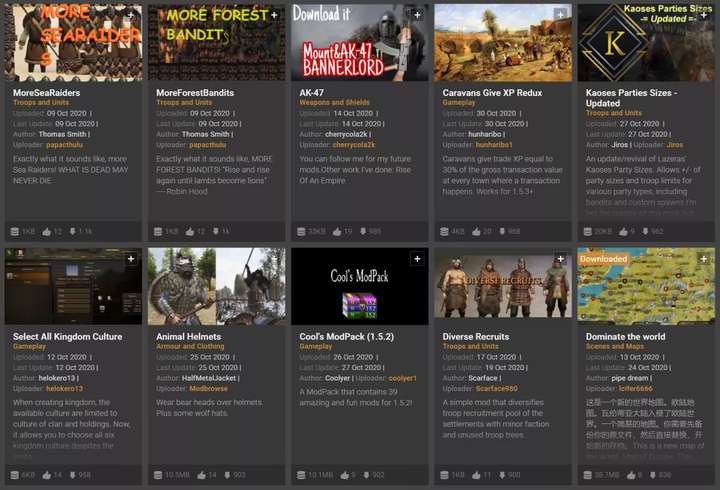This screenshot has width=720, height=490.
Task: Click the plus icon on Cool's ModPack card
Action: point(417,259)
